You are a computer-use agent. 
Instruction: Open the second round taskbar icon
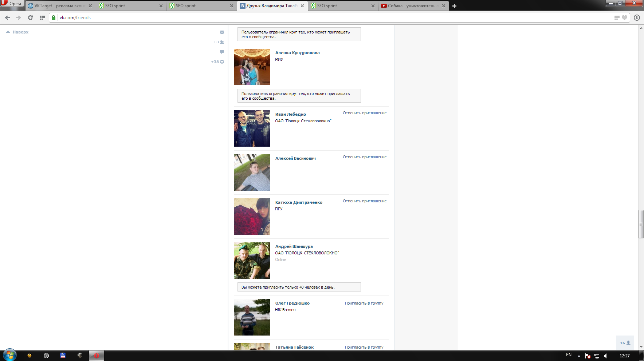(x=46, y=356)
